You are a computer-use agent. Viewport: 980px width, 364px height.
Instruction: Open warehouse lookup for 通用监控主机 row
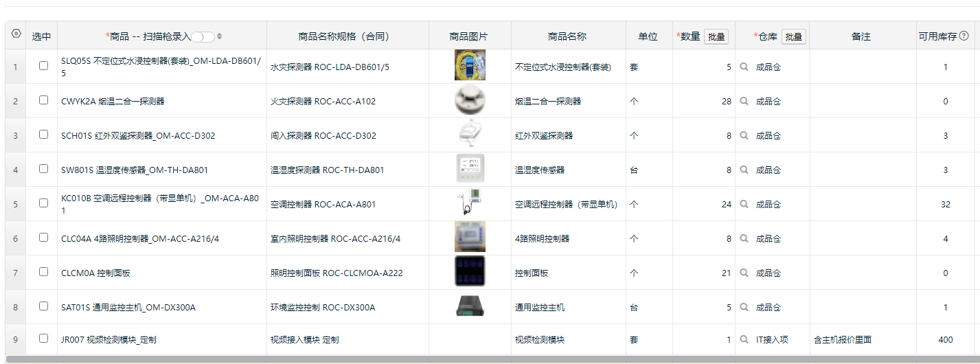click(744, 308)
